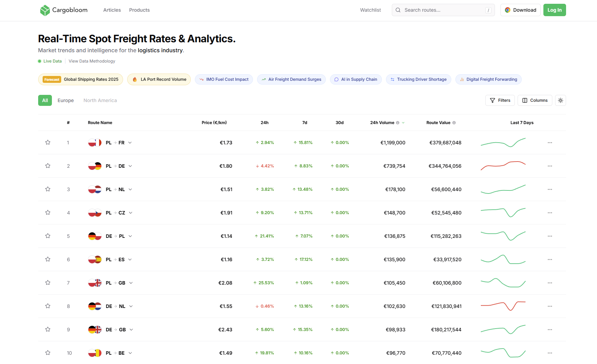Focus the Search routes input field
Image resolution: width=597 pixels, height=364 pixels.
tap(443, 10)
